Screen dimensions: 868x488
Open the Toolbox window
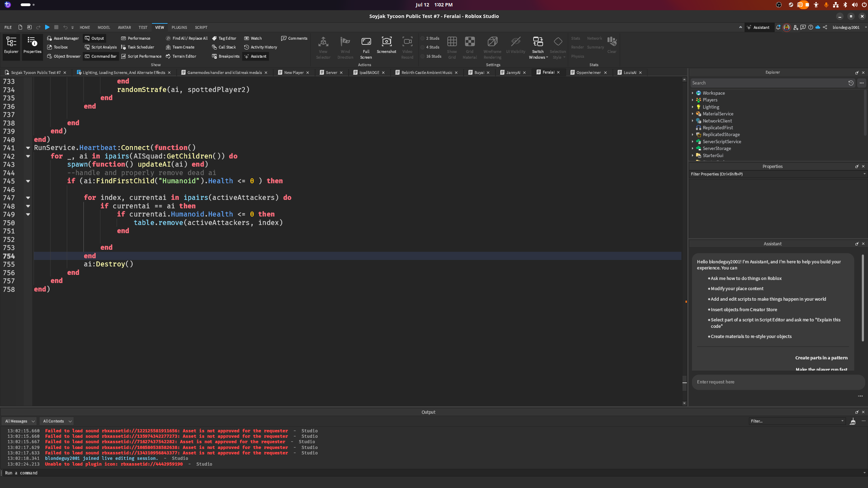pos(58,47)
